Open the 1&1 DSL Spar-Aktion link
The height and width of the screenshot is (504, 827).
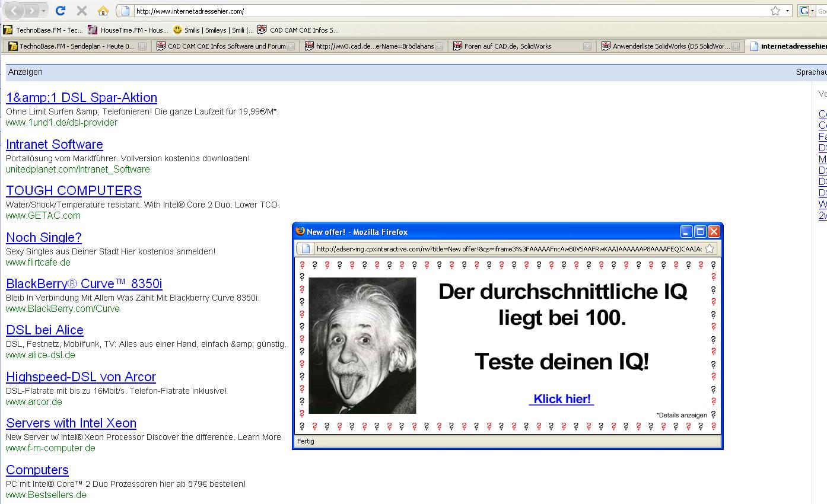81,98
